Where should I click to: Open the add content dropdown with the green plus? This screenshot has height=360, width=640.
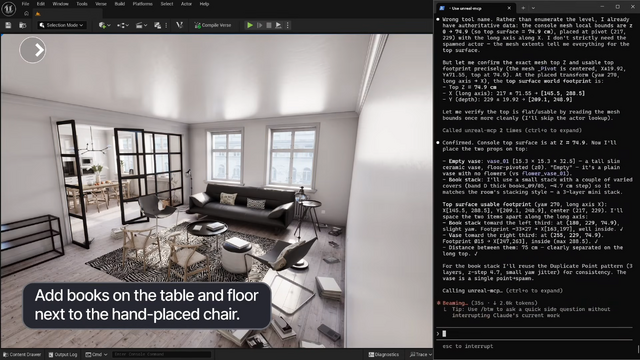point(104,25)
